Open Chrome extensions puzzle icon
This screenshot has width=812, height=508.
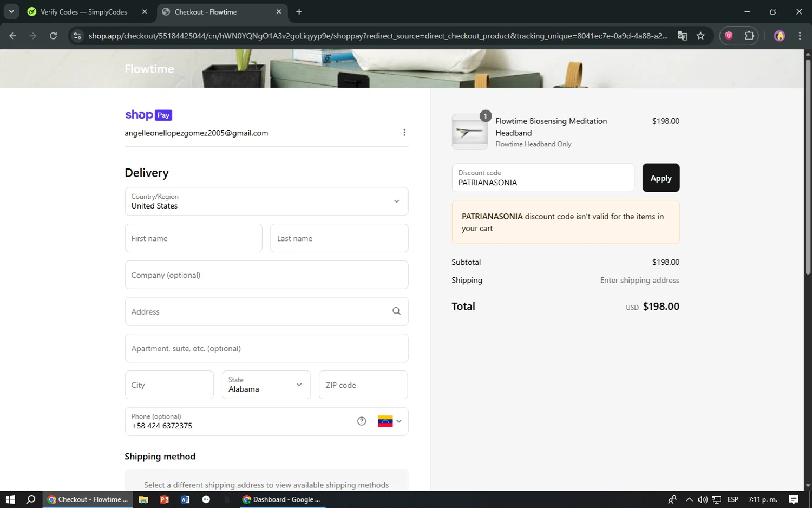click(x=749, y=36)
